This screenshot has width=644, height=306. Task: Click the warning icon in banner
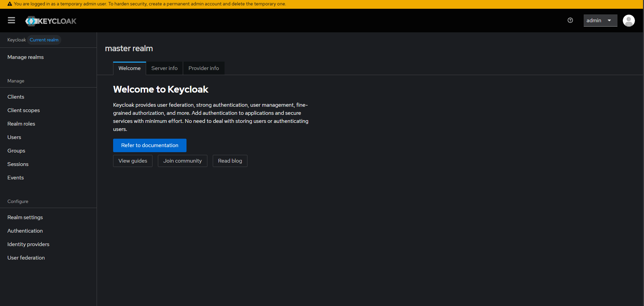[9, 4]
